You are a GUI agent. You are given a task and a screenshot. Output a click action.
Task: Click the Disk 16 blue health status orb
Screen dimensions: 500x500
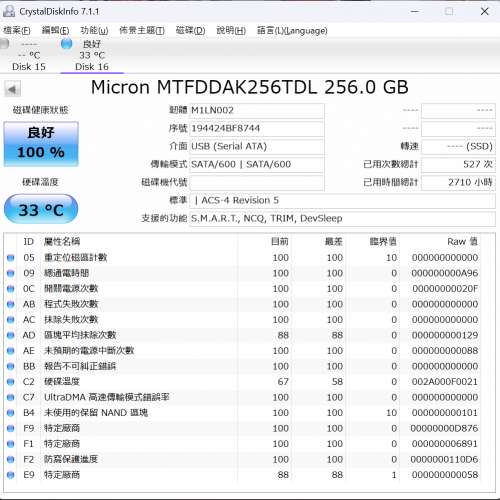(x=67, y=43)
